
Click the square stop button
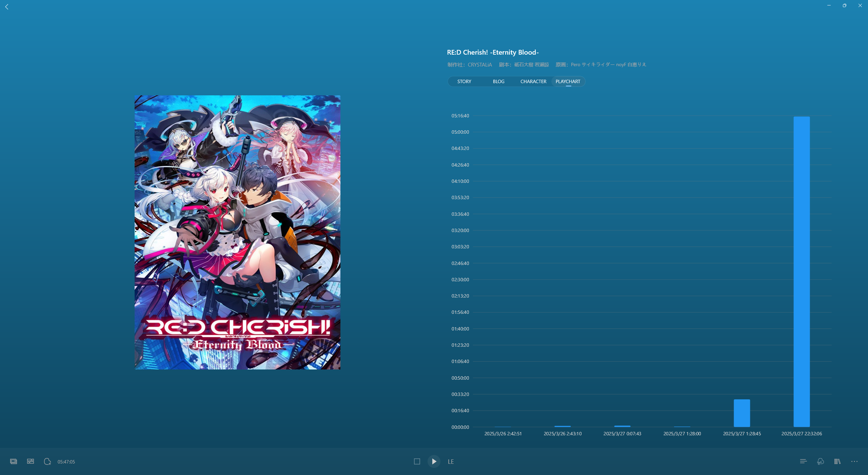click(417, 461)
